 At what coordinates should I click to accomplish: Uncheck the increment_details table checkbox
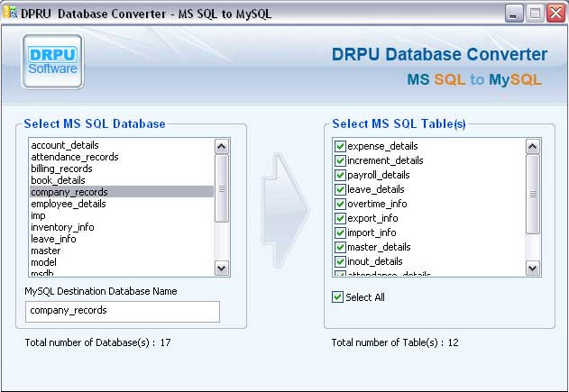[340, 160]
